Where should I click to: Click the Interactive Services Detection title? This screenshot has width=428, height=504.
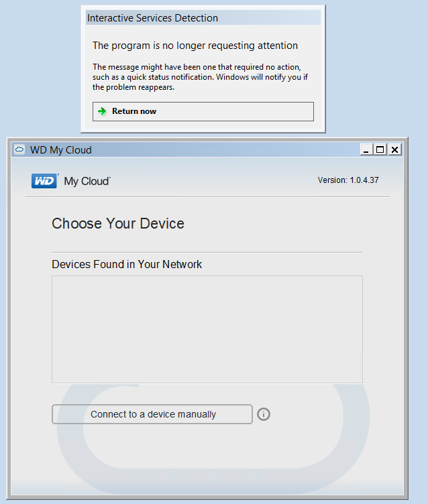click(x=152, y=18)
